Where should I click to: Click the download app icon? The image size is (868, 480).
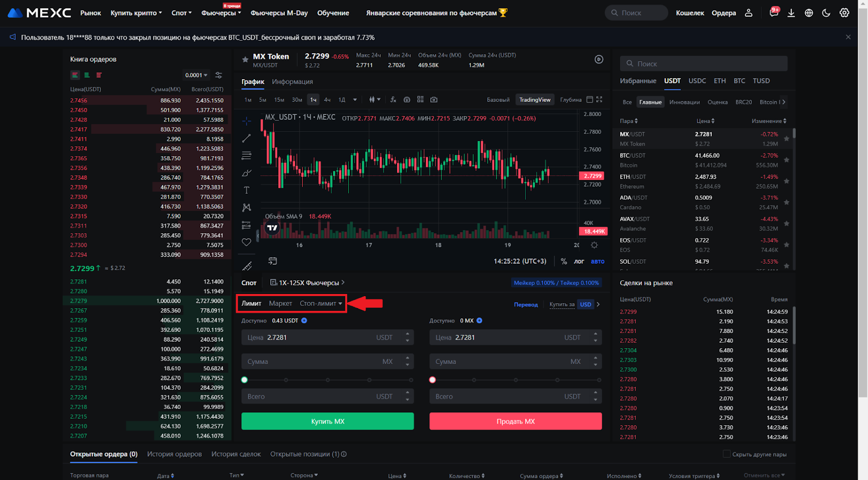coord(791,12)
